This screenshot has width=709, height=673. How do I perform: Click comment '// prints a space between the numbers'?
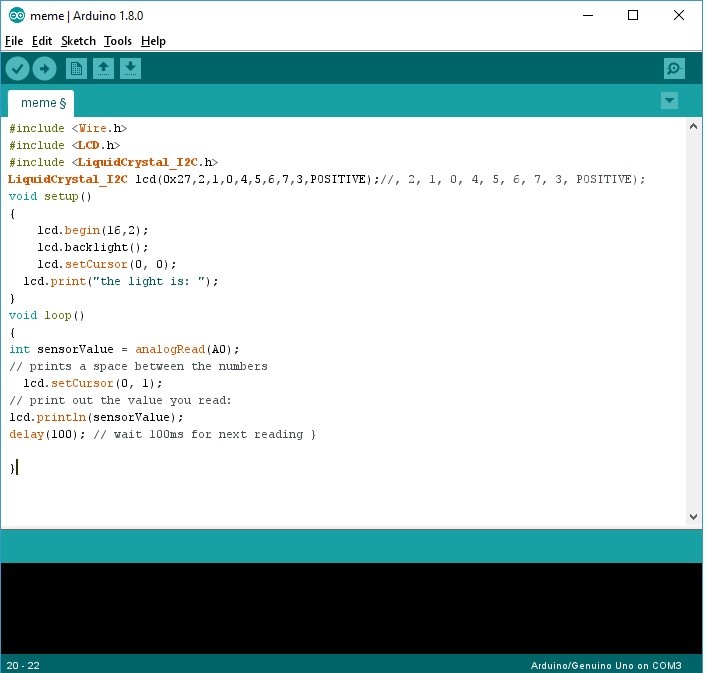138,366
